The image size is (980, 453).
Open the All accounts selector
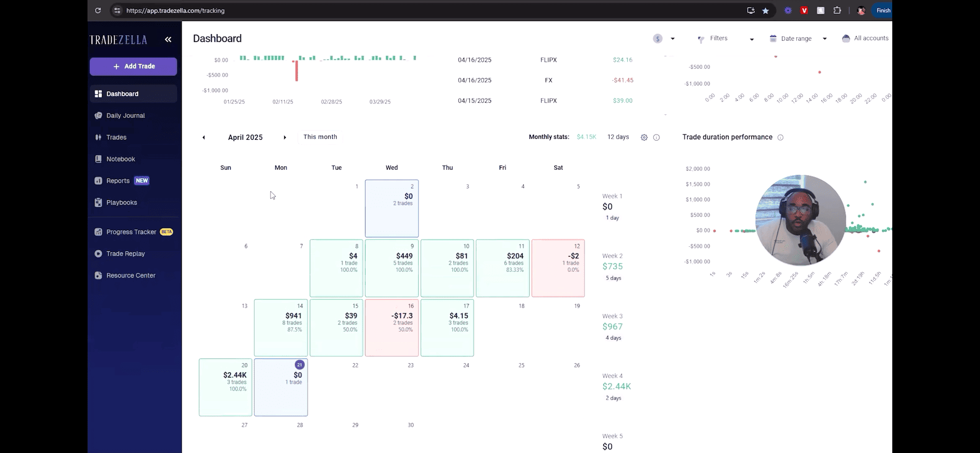click(865, 39)
